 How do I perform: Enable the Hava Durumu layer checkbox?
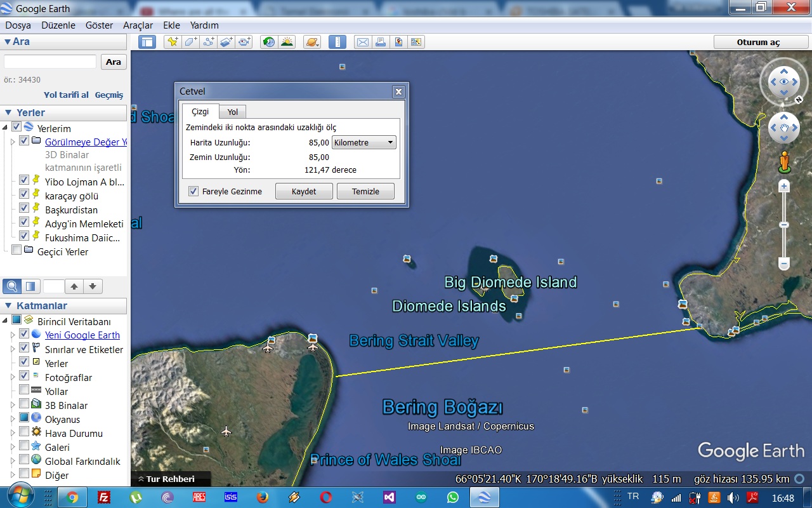click(24, 432)
